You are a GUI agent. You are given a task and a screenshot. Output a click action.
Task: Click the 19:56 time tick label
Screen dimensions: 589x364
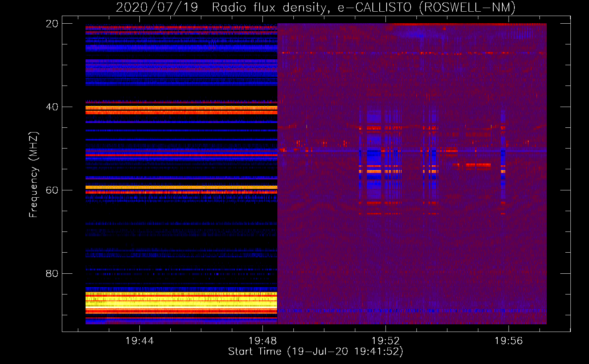tap(509, 341)
